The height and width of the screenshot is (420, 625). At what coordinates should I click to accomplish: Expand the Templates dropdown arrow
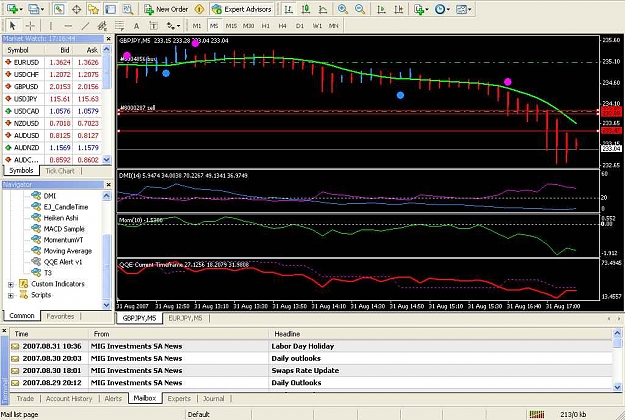pos(470,9)
